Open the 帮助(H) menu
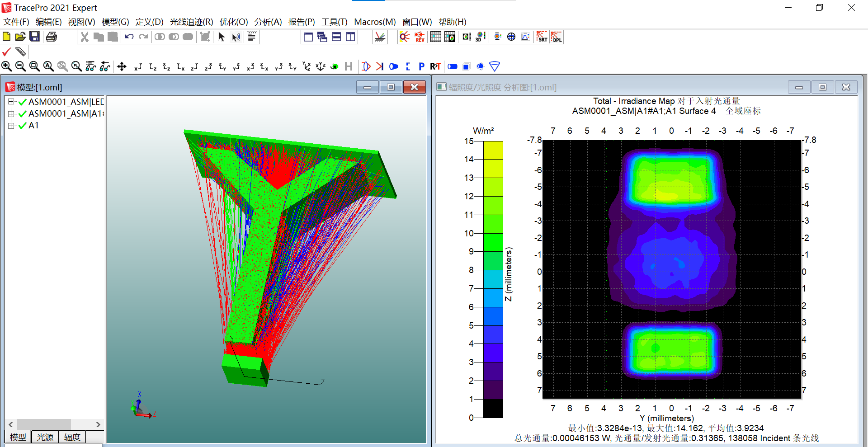The height and width of the screenshot is (447, 868). click(452, 22)
